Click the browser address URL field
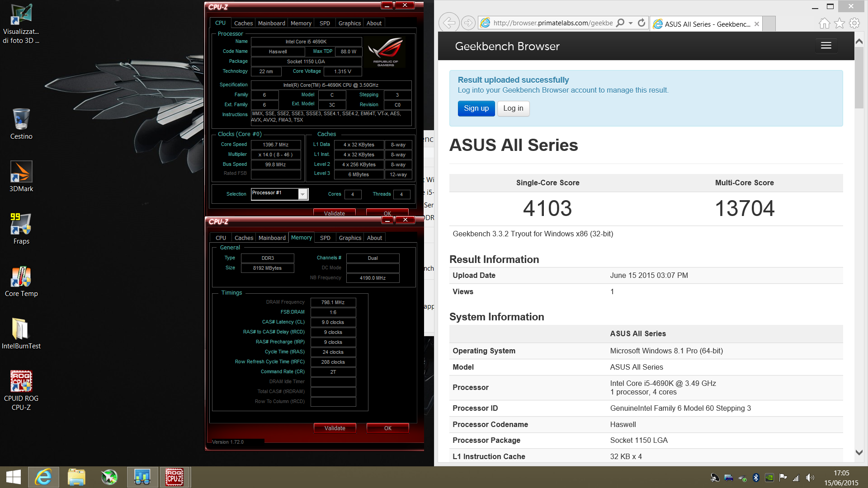This screenshot has width=868, height=488. coord(552,23)
